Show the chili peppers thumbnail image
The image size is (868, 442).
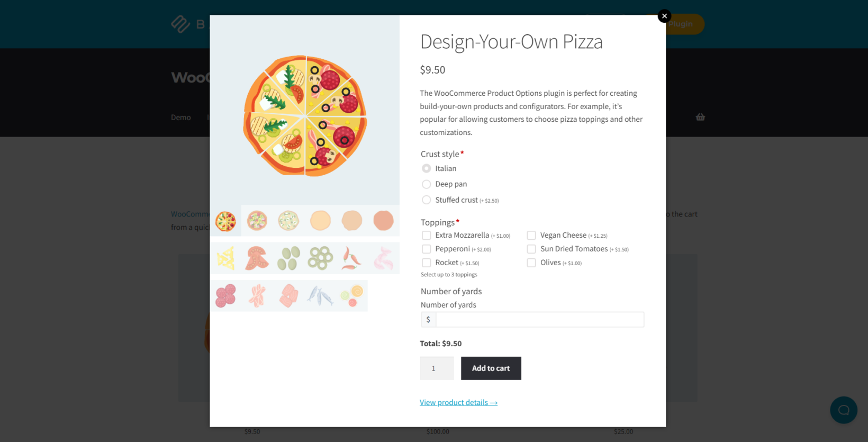(352, 258)
